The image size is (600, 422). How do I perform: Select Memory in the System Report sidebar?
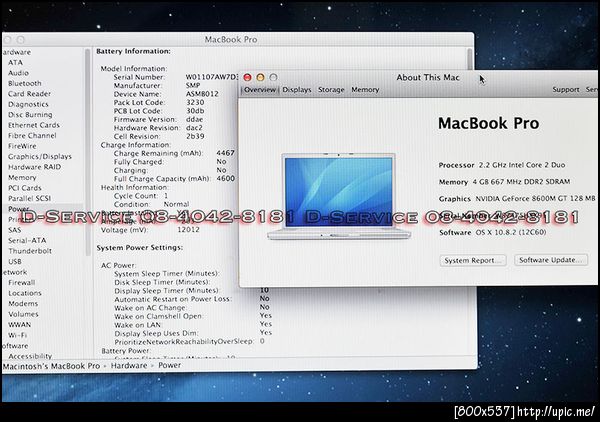tap(22, 178)
